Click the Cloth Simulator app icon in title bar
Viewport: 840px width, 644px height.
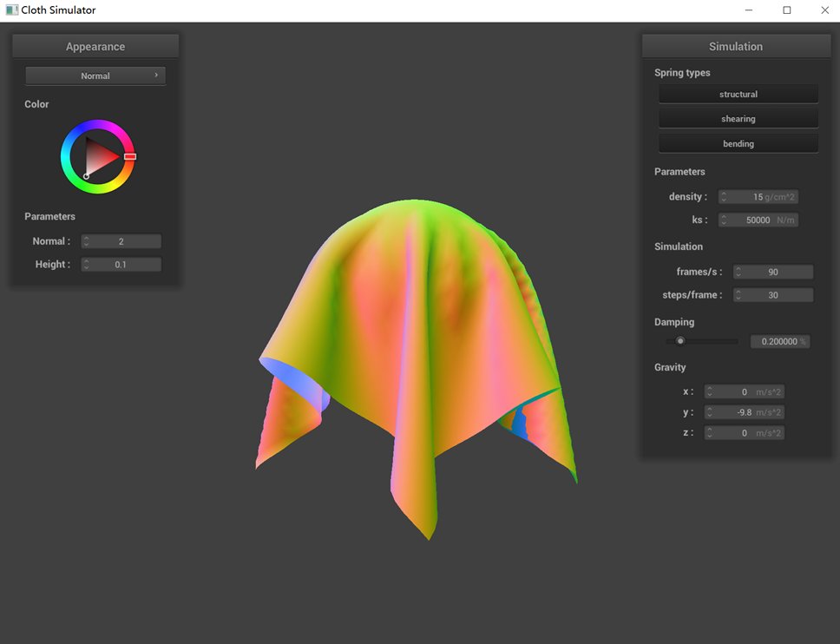11,10
